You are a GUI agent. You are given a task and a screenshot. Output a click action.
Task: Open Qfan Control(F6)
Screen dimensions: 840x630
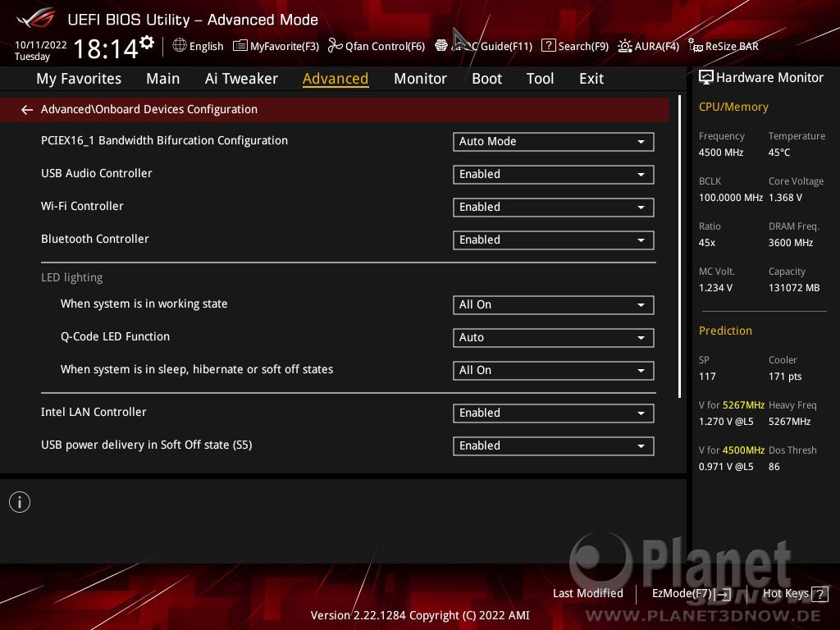(376, 46)
